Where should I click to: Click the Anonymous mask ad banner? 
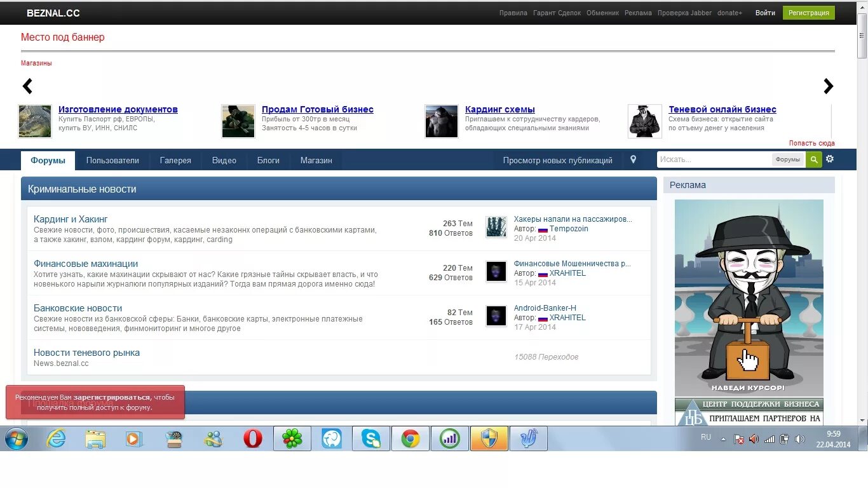click(x=749, y=297)
